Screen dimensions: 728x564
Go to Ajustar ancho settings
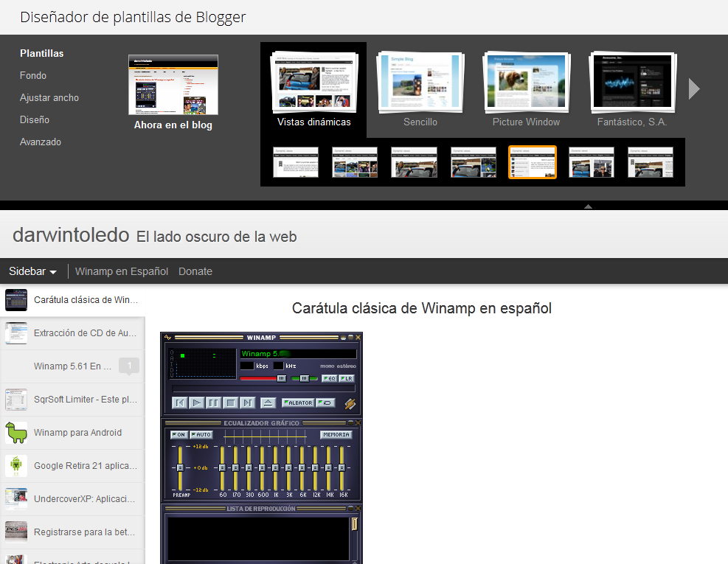(49, 97)
